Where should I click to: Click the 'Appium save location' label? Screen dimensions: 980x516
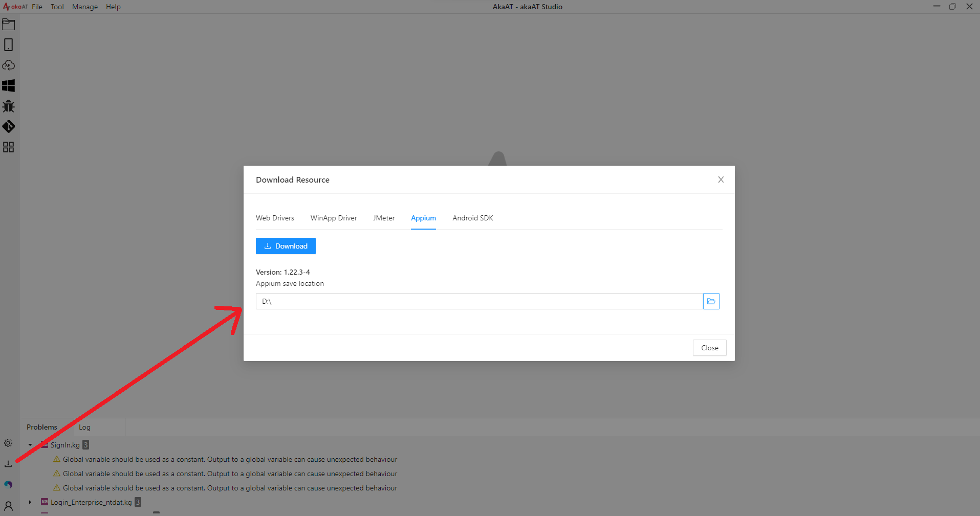pyautogui.click(x=290, y=283)
